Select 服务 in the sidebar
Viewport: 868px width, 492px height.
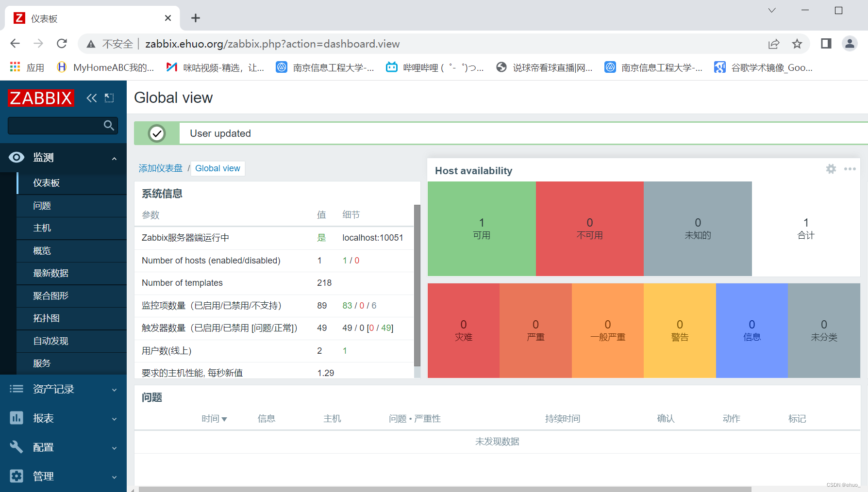[72, 363]
